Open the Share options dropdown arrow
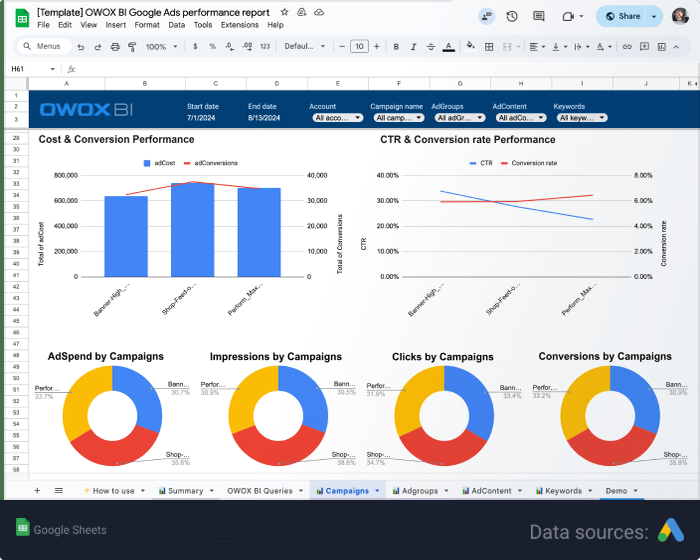The image size is (700, 560). [x=654, y=17]
